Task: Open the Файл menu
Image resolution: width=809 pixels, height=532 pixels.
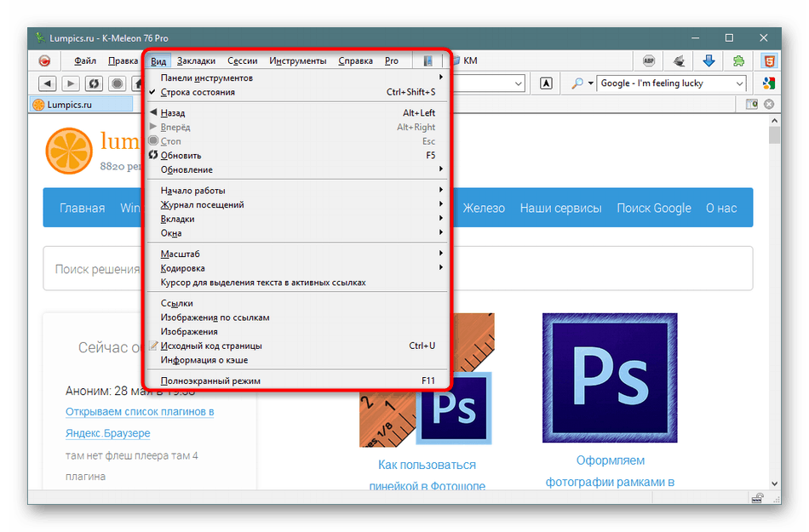Action: coord(85,60)
